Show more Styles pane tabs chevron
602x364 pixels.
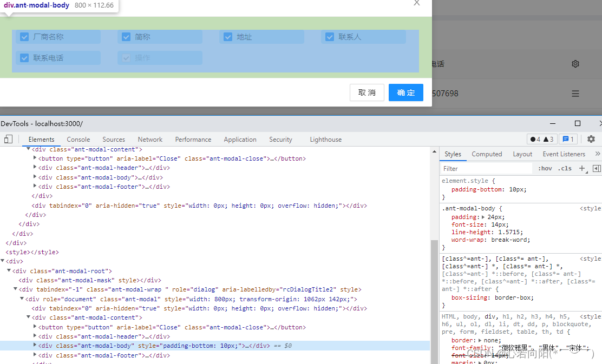[597, 154]
